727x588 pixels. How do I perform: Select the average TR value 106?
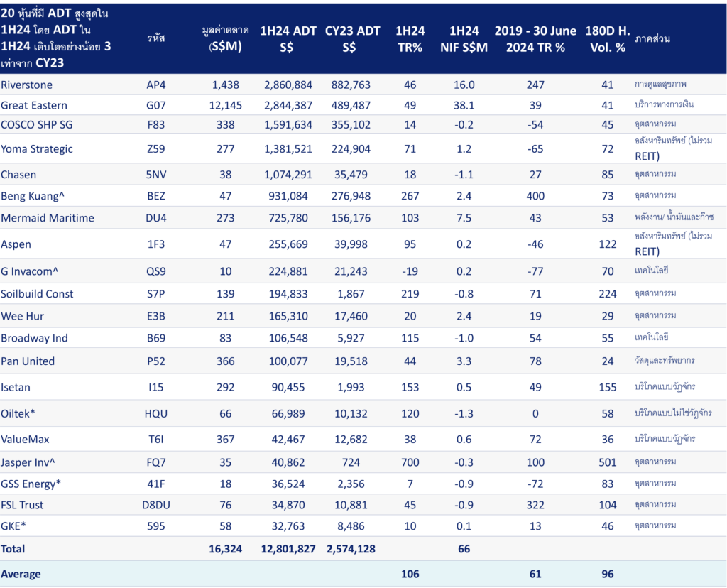[x=410, y=574]
